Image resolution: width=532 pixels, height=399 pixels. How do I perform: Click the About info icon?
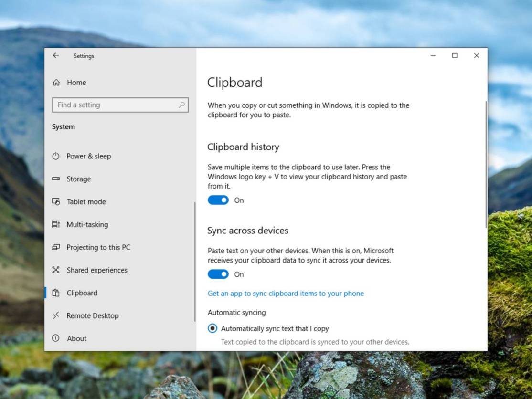click(x=56, y=338)
